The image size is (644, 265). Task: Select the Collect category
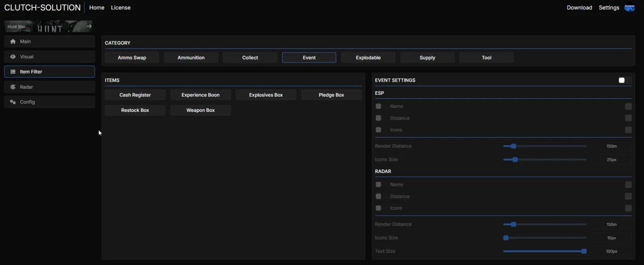click(x=250, y=57)
